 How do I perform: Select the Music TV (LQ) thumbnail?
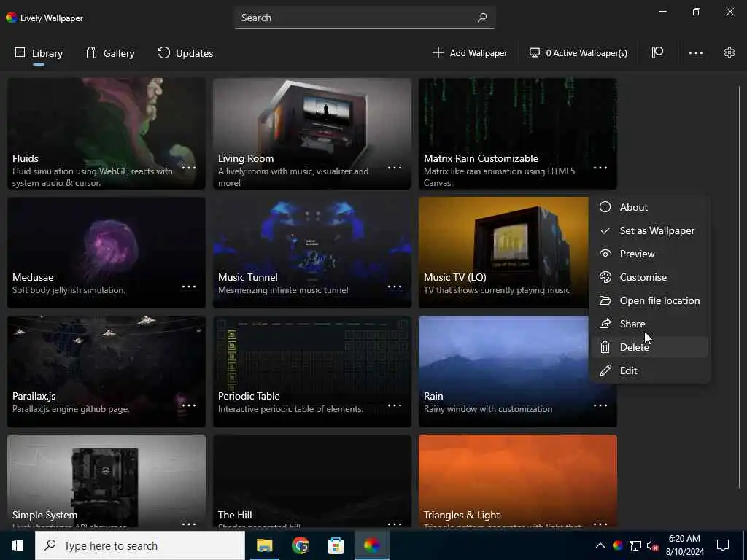tap(503, 252)
